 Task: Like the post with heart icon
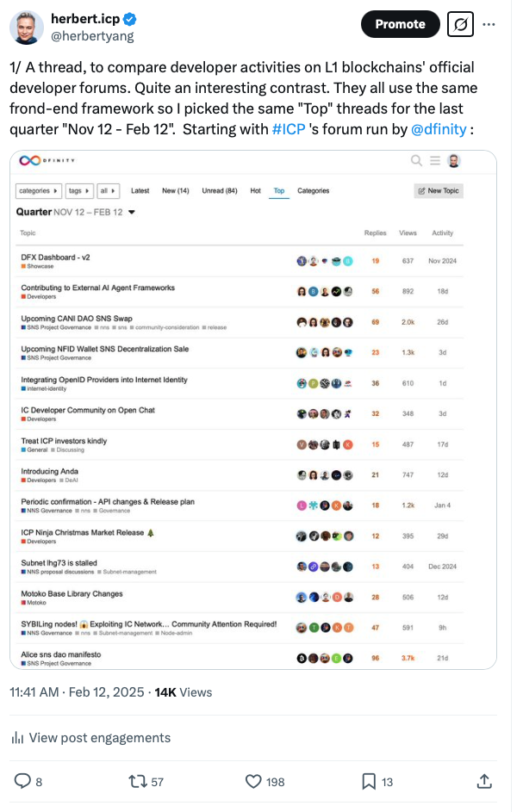[253, 781]
